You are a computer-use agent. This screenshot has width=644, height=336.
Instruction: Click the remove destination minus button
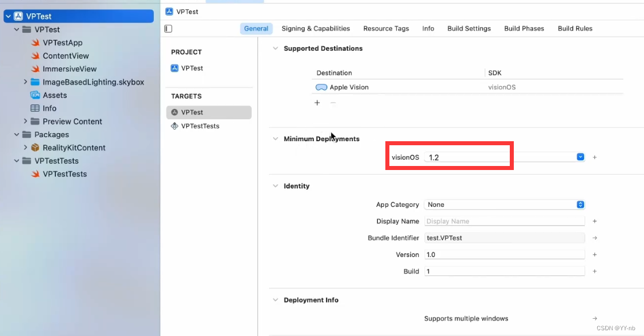click(x=333, y=103)
